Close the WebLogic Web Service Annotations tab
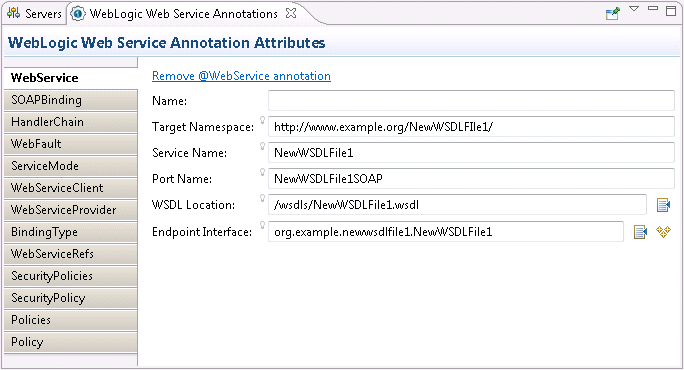 point(291,13)
